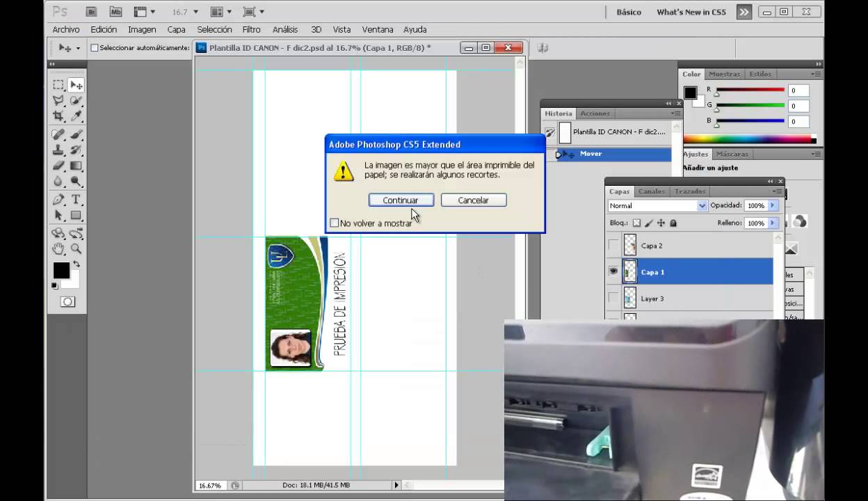Select the Hand tool
This screenshot has height=501, width=868.
pyautogui.click(x=58, y=249)
